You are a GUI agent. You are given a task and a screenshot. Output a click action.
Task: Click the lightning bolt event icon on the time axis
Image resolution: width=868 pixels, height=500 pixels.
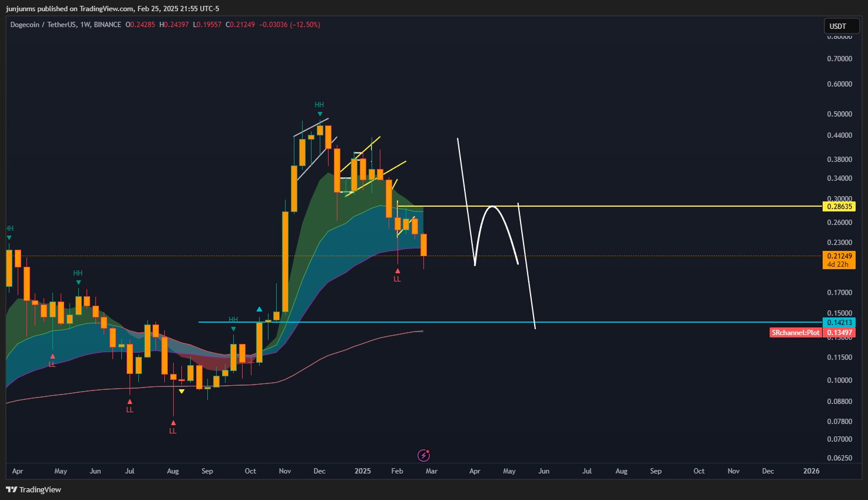pos(424,455)
